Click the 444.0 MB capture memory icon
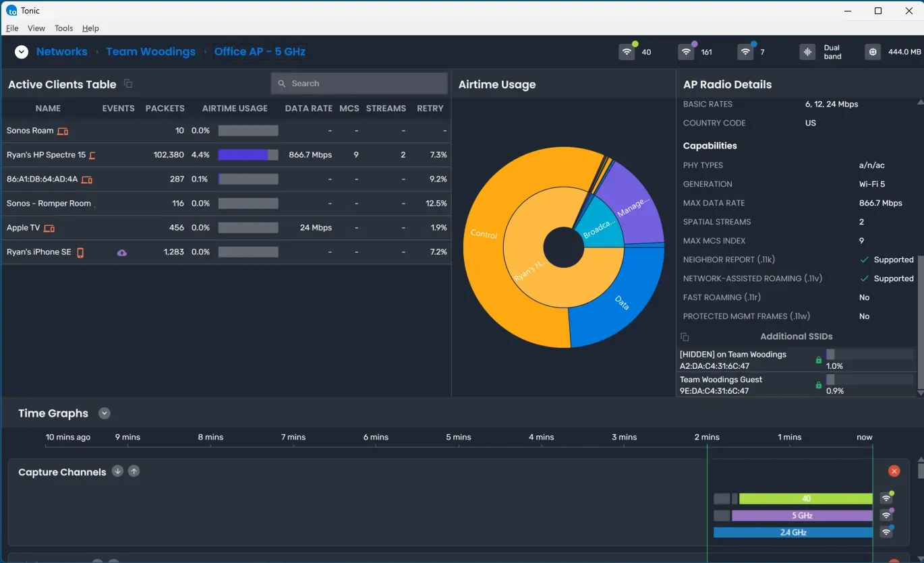 [x=872, y=51]
